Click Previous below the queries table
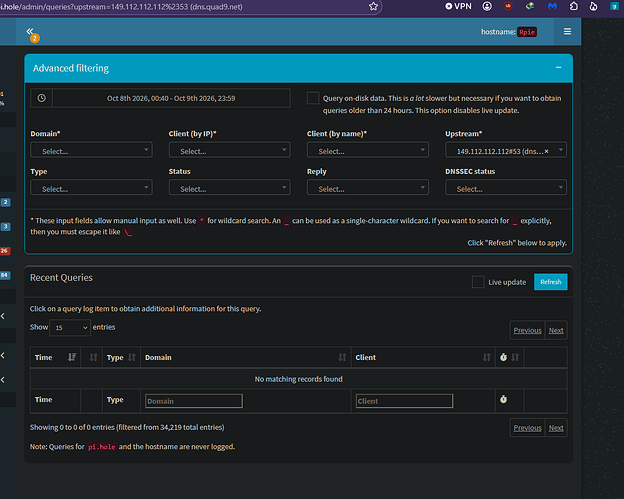Screen dimensions: 624x499 click(527, 428)
